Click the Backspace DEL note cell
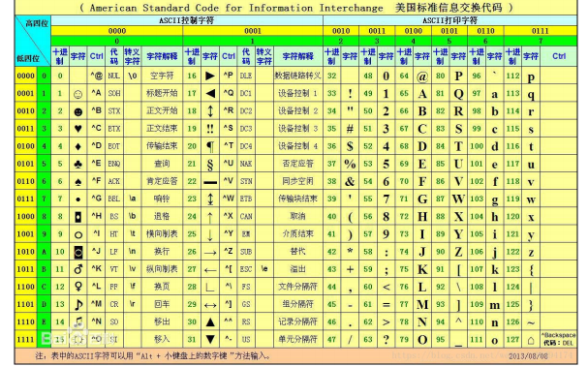The height and width of the screenshot is (367, 588). coord(559,339)
